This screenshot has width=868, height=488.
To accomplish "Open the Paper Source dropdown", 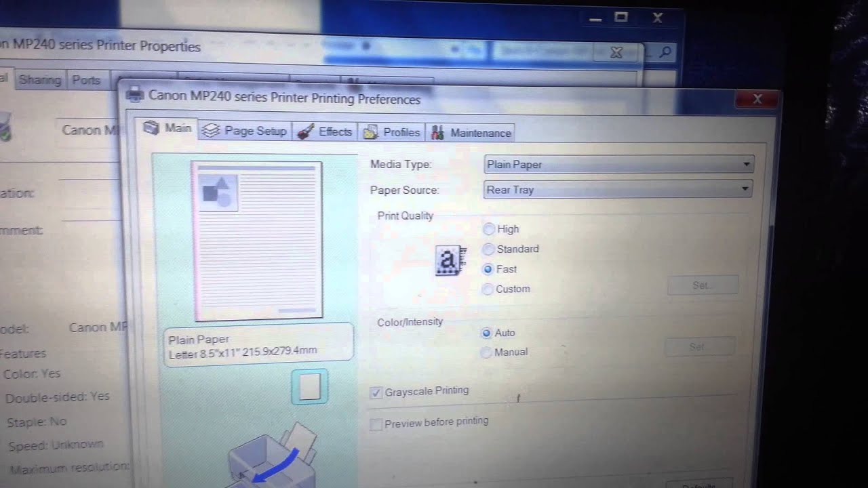I will tap(618, 189).
